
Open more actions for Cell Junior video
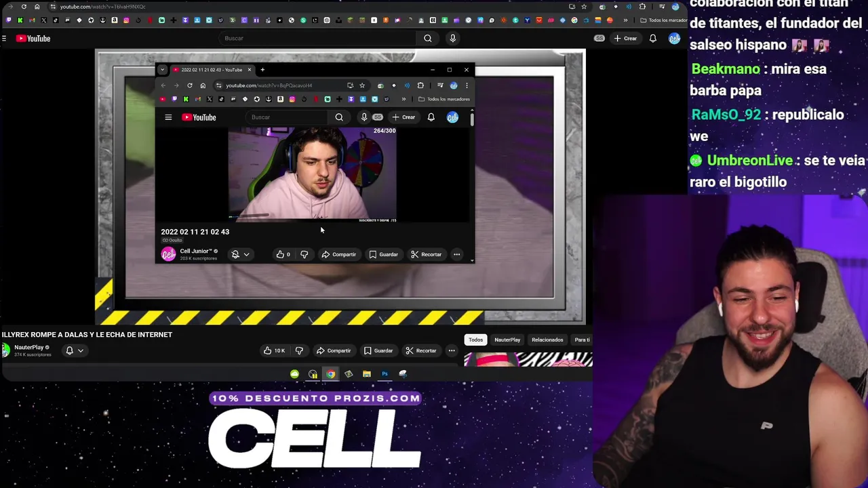(456, 254)
